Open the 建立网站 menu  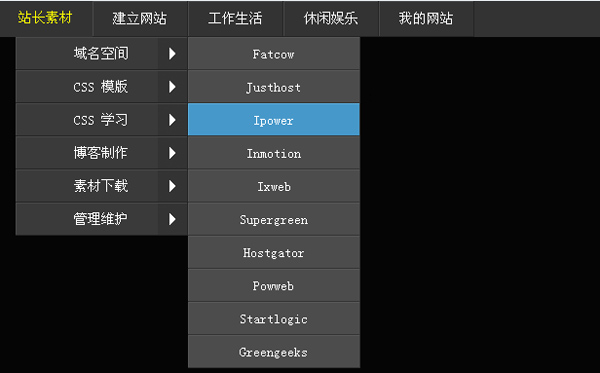coord(140,18)
